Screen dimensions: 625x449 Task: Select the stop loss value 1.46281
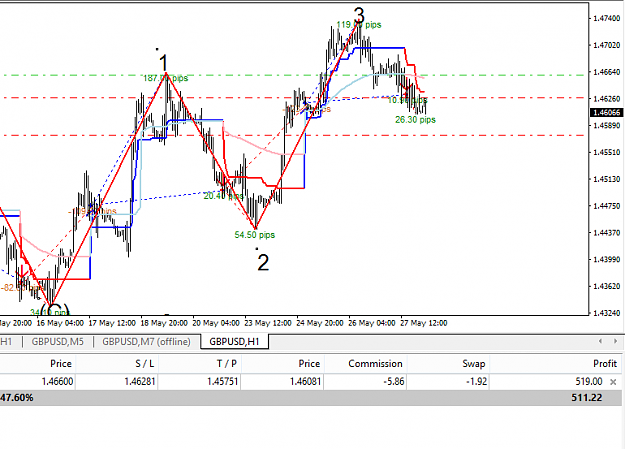pos(140,382)
